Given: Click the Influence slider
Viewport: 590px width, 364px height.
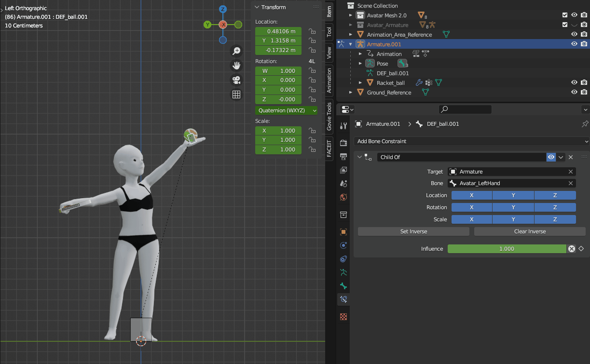Looking at the screenshot, I should (x=506, y=249).
